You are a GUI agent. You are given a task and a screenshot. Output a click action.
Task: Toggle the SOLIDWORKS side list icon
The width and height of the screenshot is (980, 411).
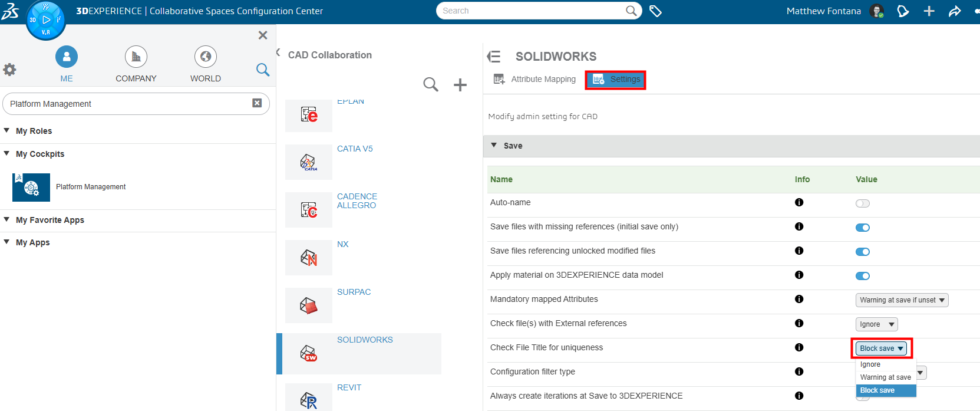[x=494, y=57]
